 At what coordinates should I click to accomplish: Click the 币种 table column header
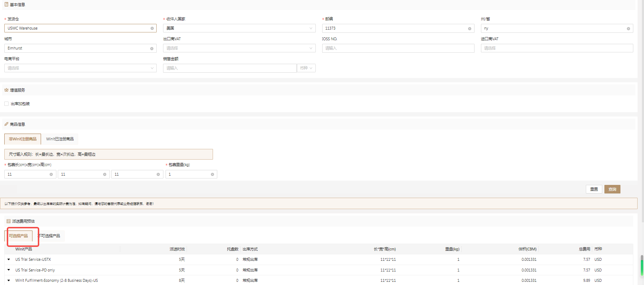pyautogui.click(x=598, y=249)
